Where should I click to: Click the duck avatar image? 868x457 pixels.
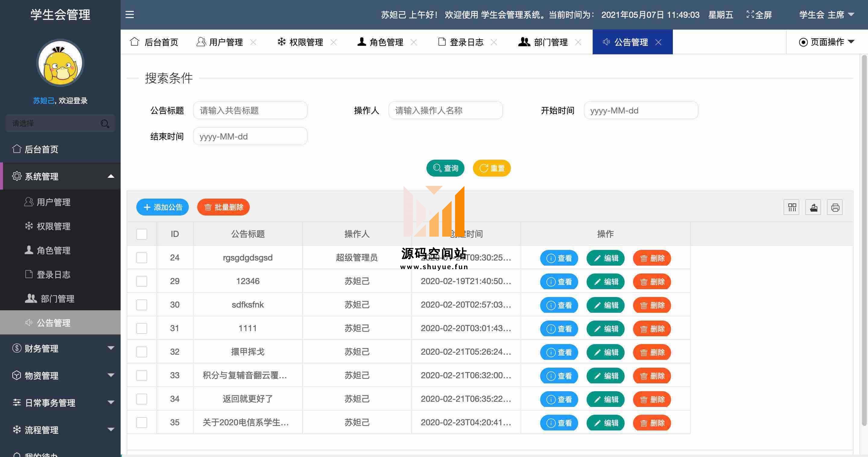click(x=60, y=63)
